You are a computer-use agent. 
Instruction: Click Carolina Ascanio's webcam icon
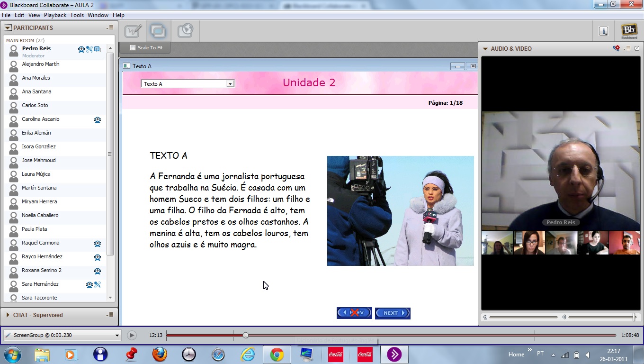coord(98,120)
